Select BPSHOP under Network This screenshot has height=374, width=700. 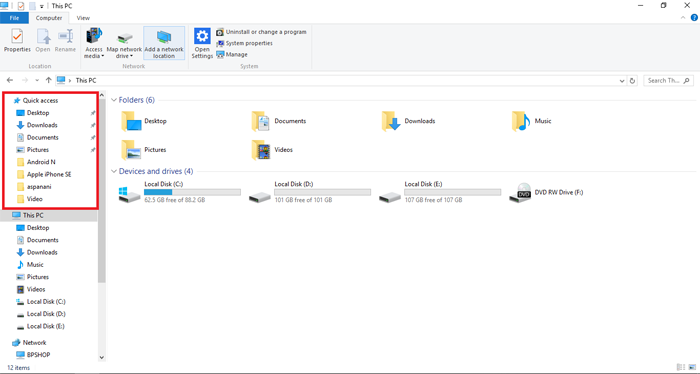38,355
